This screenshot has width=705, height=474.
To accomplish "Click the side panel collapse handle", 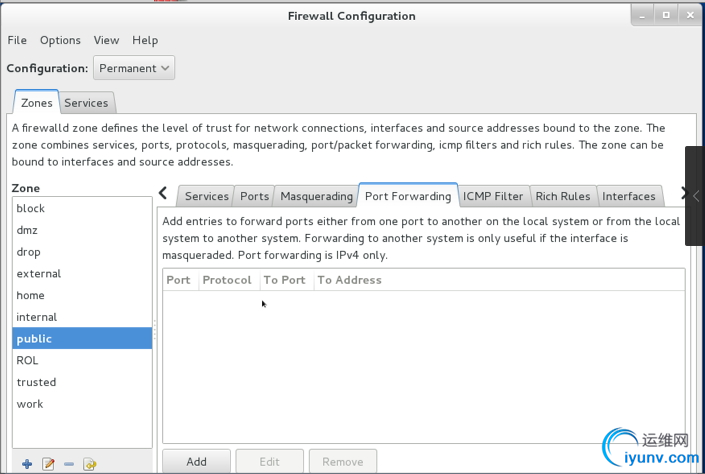I will 694,195.
